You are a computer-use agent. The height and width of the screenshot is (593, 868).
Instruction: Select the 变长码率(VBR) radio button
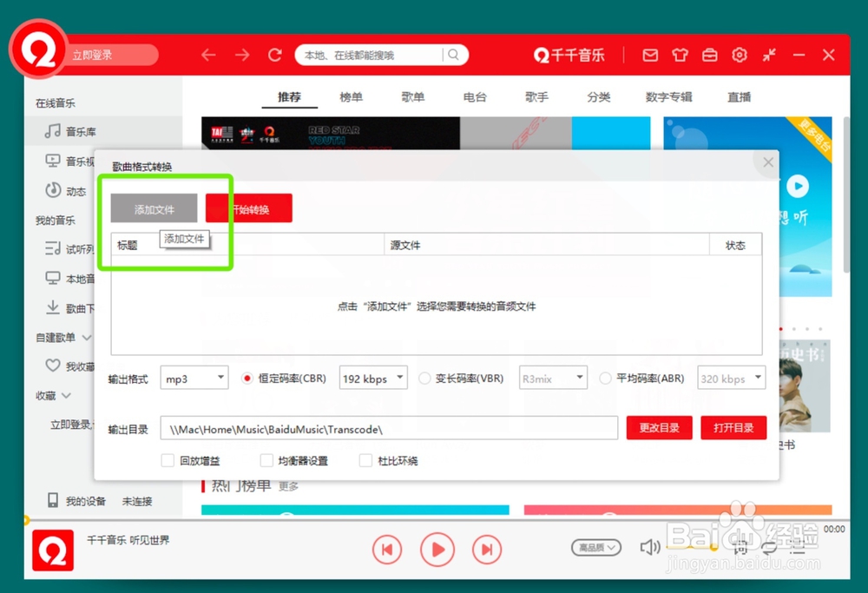click(424, 379)
